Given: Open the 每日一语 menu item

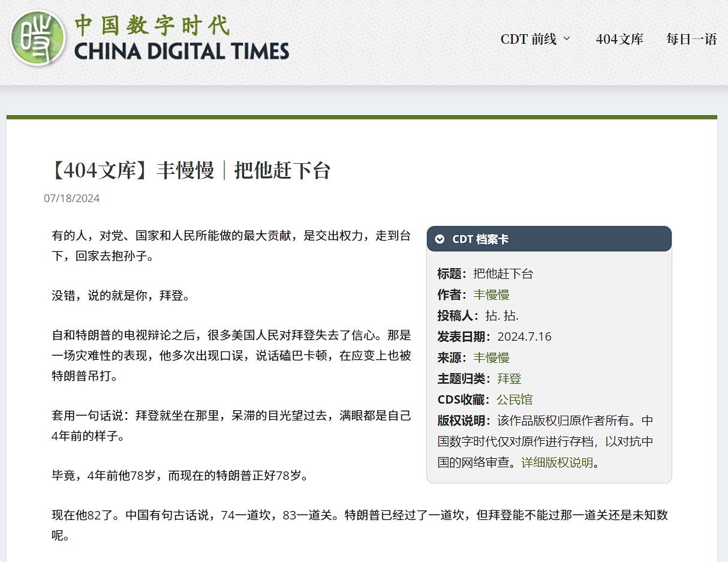Looking at the screenshot, I should [691, 39].
